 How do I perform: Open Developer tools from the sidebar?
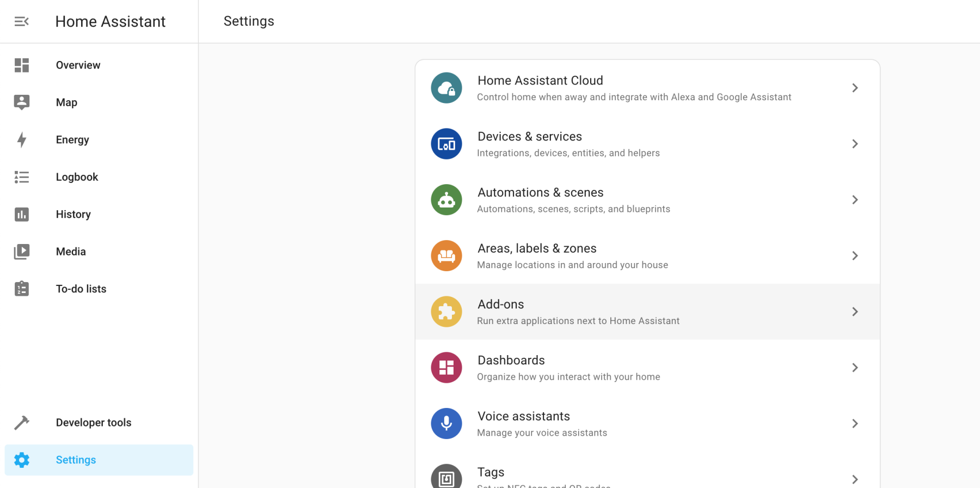pos(99,423)
